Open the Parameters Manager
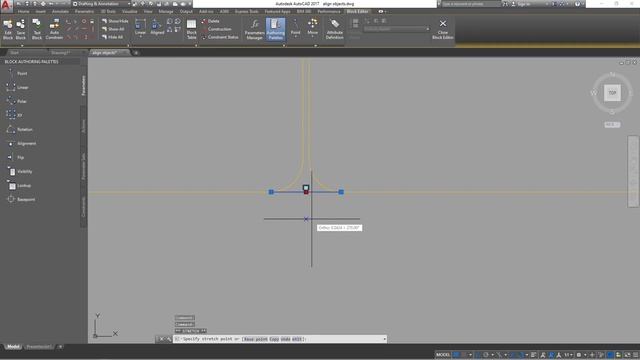Viewport: 640px width, 360px height. click(x=254, y=29)
